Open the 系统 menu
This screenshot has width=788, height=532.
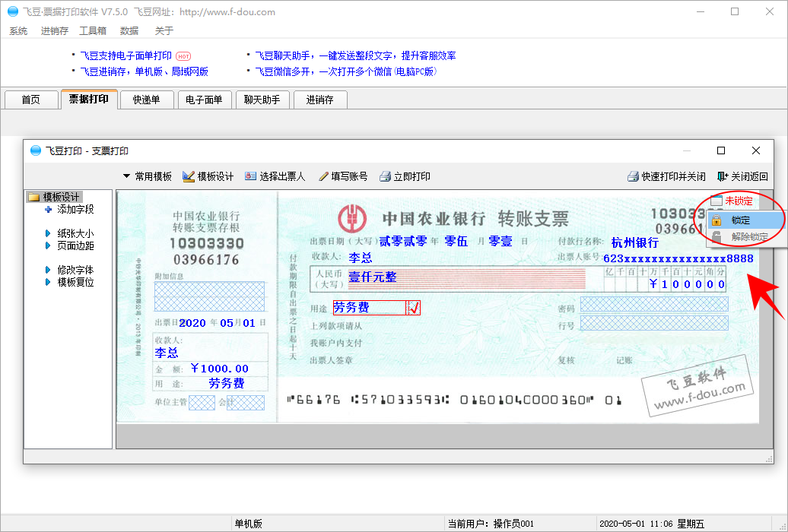(x=18, y=30)
